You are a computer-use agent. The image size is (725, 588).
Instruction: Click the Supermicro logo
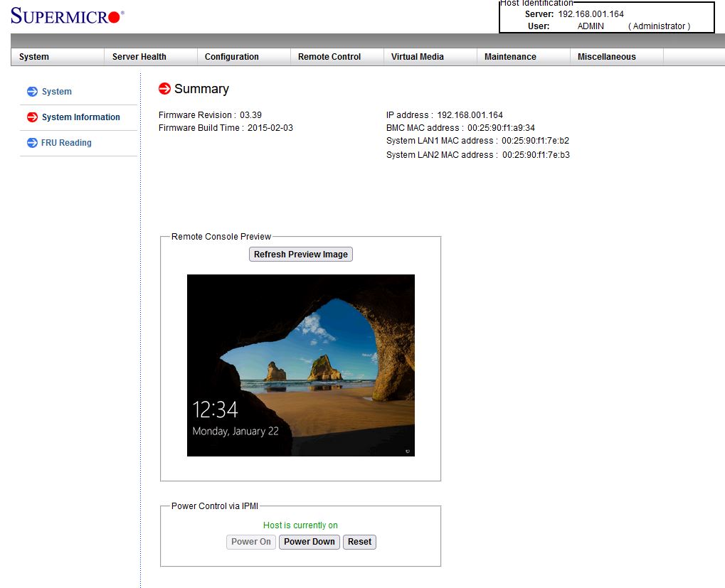coord(68,16)
